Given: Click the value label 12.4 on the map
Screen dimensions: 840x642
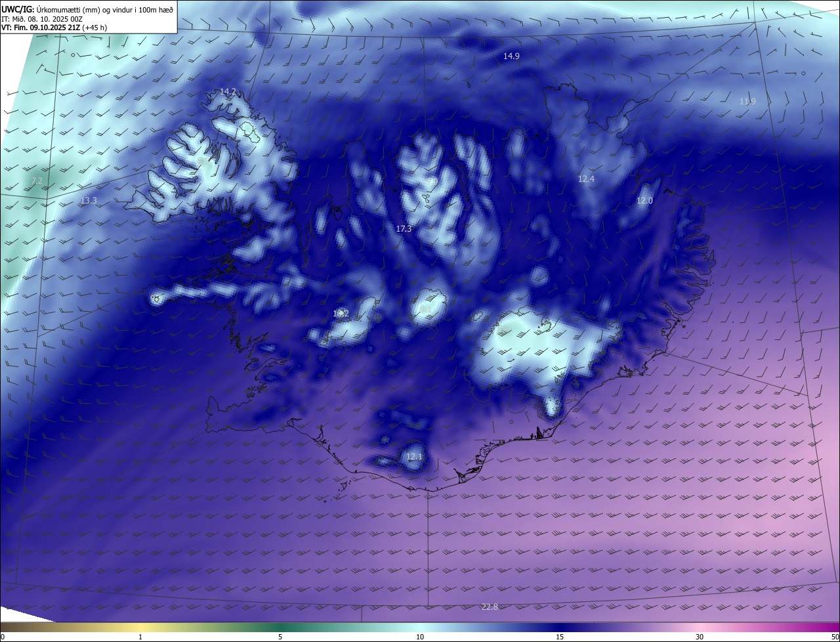Looking at the screenshot, I should (586, 179).
